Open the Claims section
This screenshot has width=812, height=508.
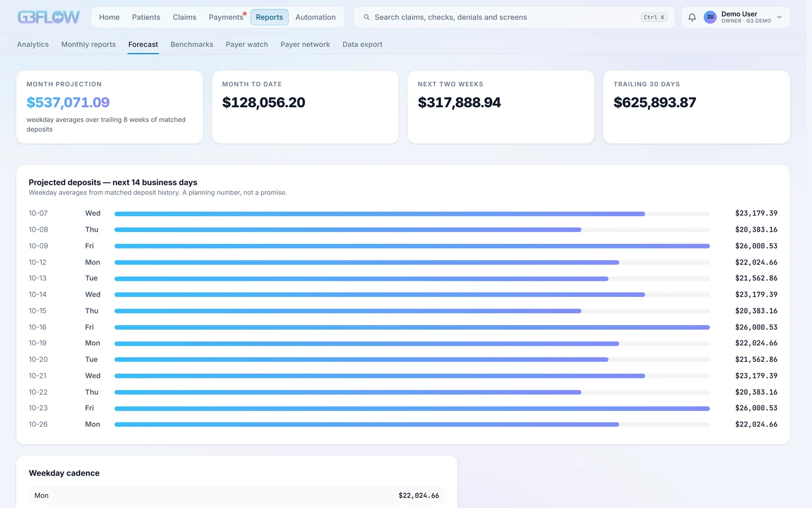(x=184, y=17)
